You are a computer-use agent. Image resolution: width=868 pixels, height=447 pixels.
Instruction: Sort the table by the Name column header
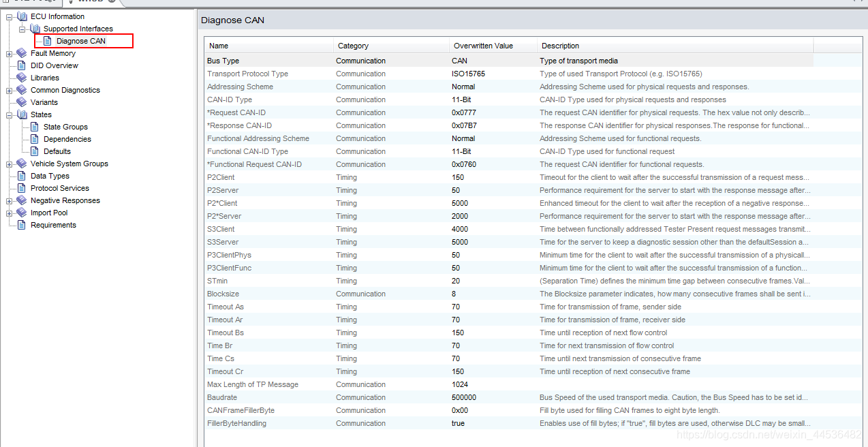point(269,46)
